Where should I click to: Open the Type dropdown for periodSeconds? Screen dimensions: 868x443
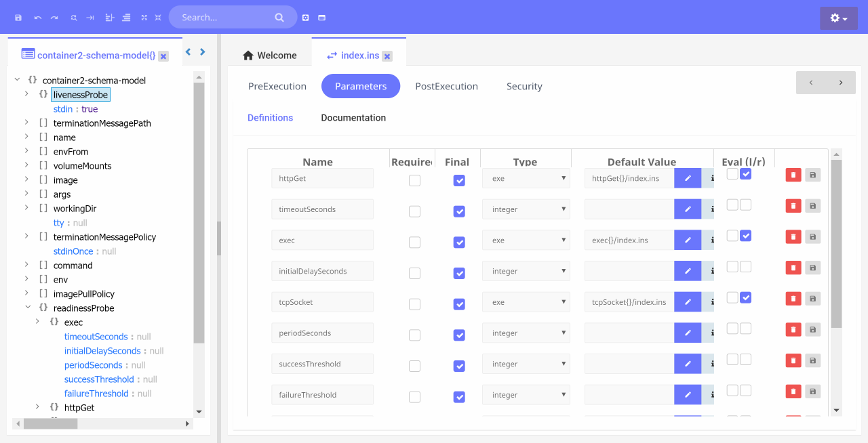click(x=526, y=333)
